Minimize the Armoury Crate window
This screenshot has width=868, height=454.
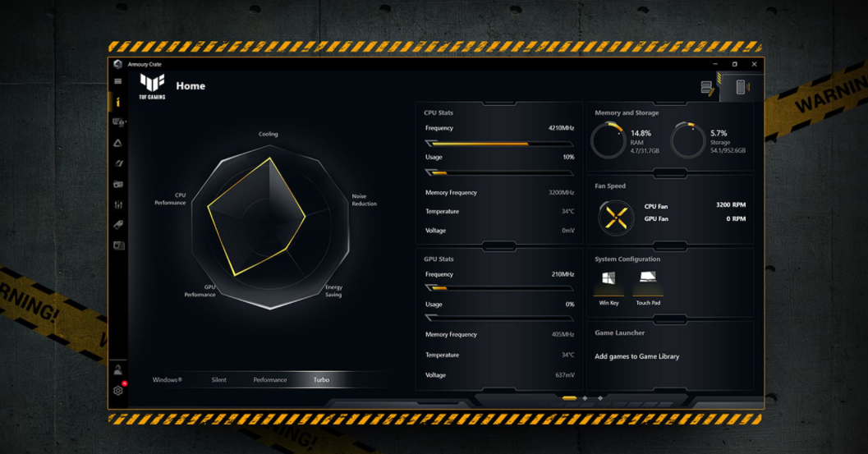[x=715, y=64]
